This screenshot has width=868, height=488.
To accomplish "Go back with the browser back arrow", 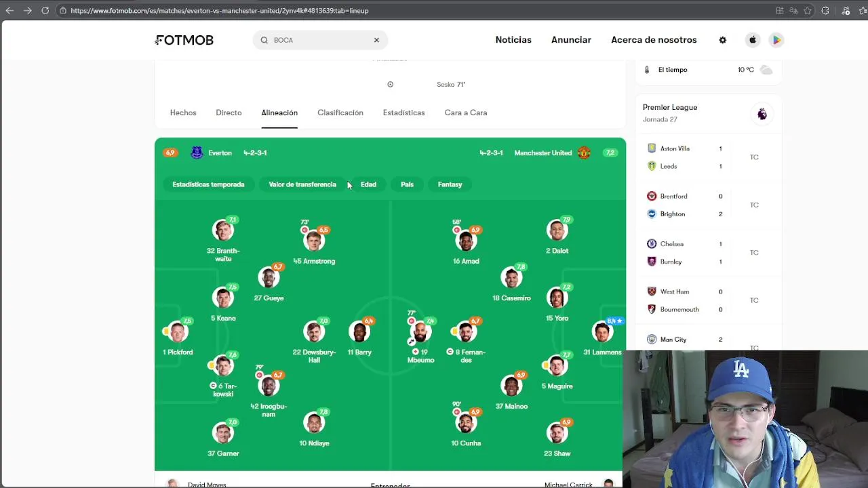I will point(9,11).
